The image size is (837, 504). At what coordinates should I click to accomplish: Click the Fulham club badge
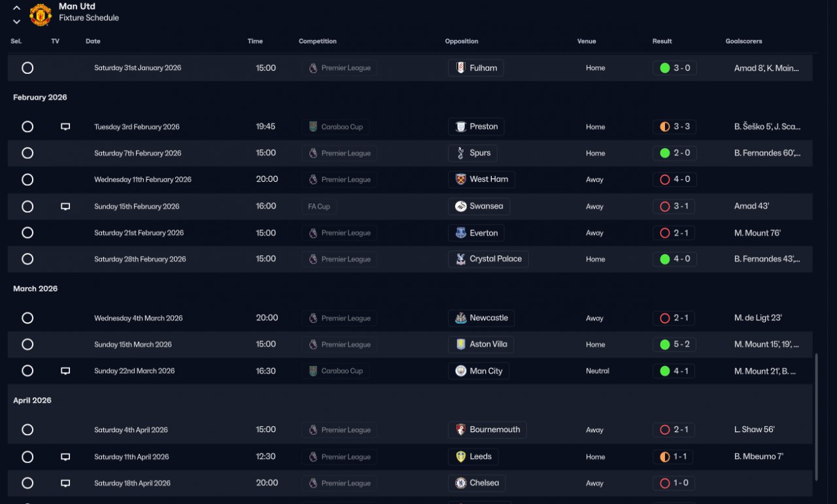point(460,68)
